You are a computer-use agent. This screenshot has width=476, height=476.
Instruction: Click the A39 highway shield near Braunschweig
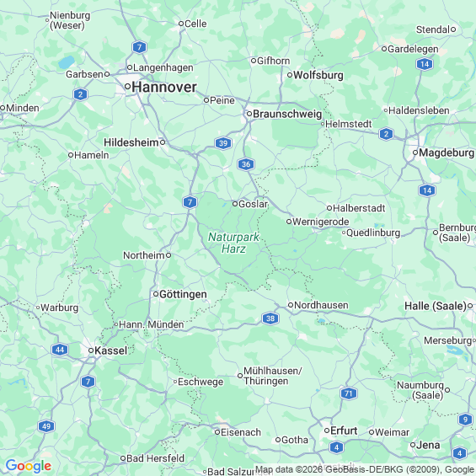[223, 143]
